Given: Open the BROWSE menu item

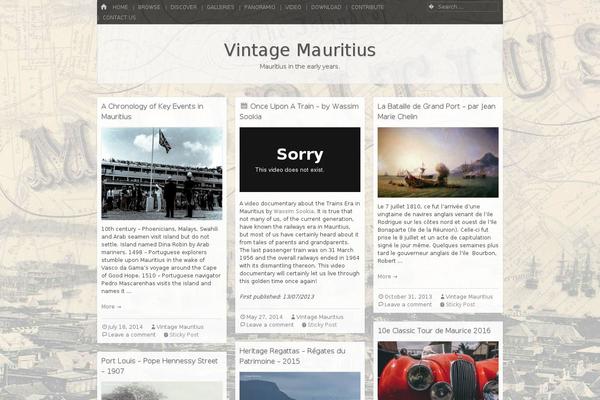Looking at the screenshot, I should click(x=149, y=7).
